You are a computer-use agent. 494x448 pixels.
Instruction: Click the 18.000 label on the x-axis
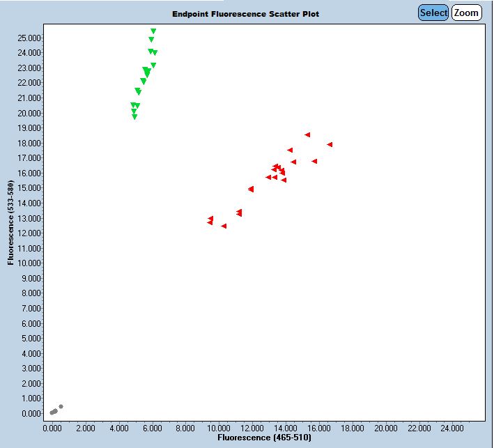[352, 427]
